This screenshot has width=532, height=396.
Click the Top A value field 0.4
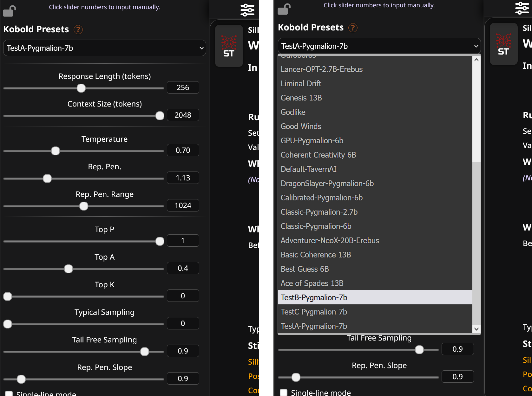[183, 268]
